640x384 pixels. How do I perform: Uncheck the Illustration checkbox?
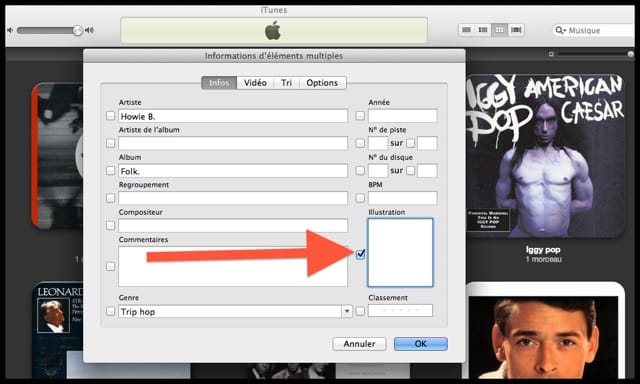point(360,254)
